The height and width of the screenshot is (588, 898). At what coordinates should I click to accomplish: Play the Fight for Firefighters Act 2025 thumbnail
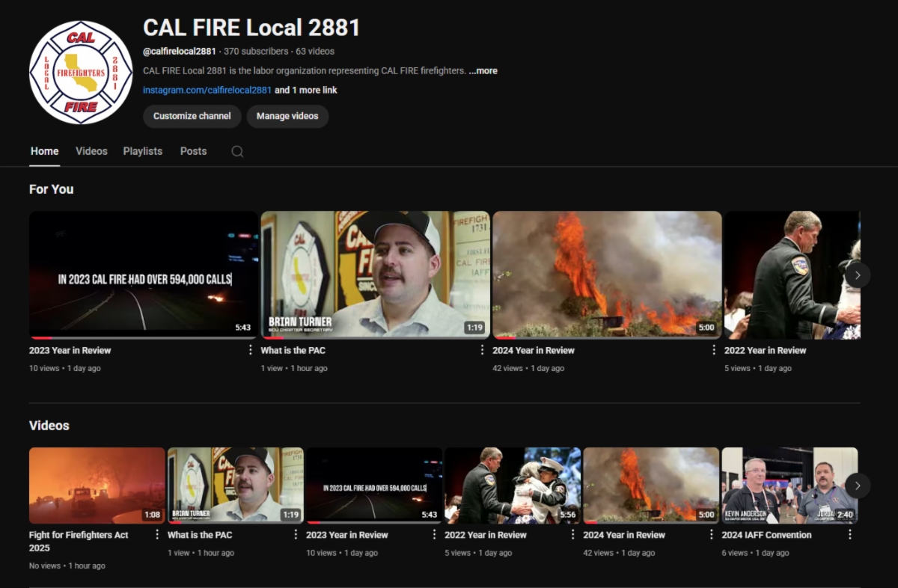click(97, 486)
